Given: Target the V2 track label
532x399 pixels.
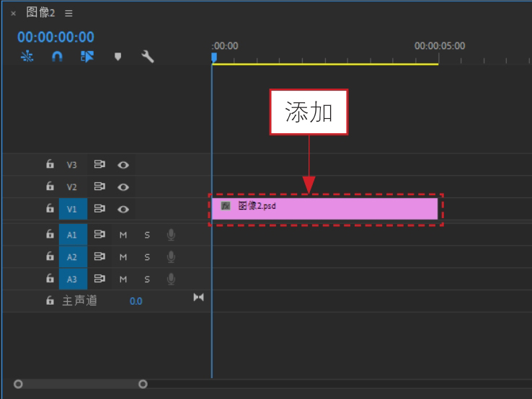Looking at the screenshot, I should click(x=71, y=187).
